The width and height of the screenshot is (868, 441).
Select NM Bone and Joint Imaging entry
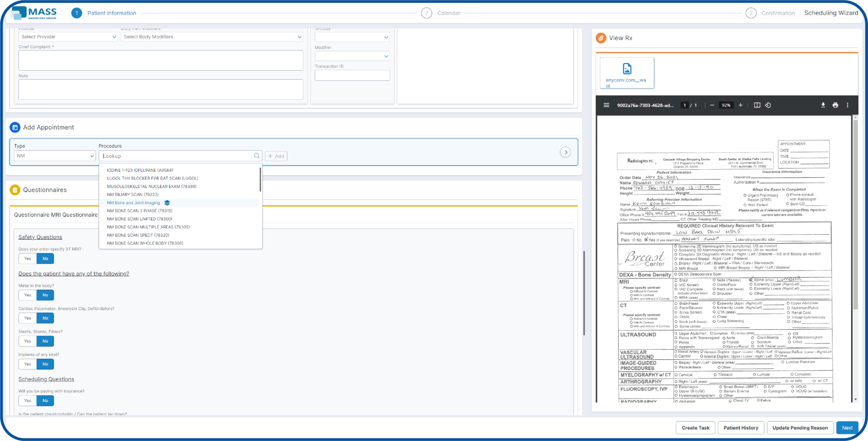tap(134, 203)
